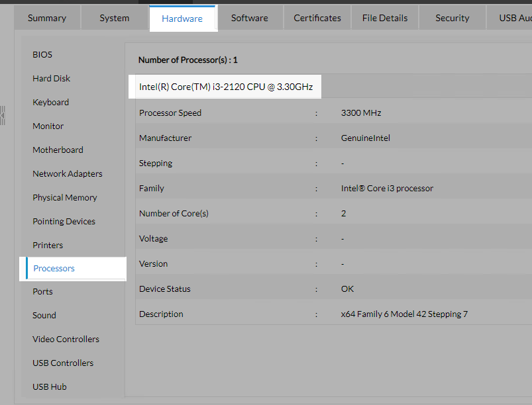This screenshot has width=532, height=405.
Task: Select Sound in the sidebar
Action: click(x=44, y=315)
